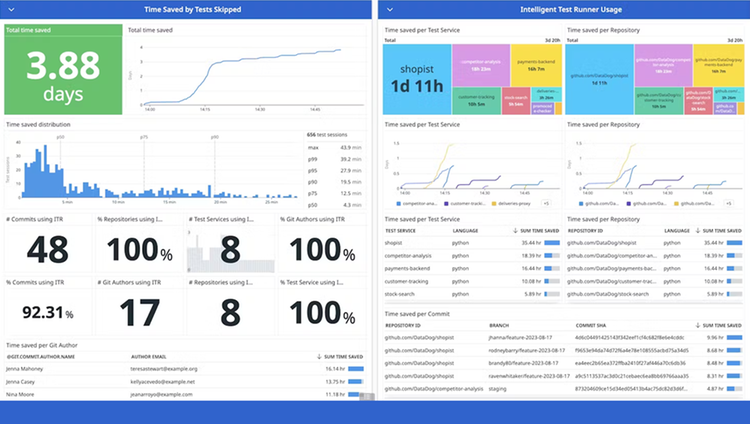
Task: Open the green 3.88 days total widget
Action: point(63,69)
